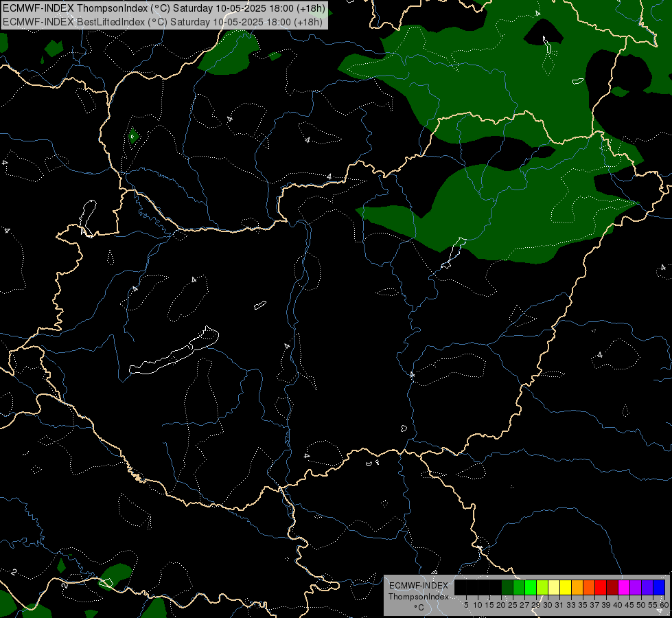This screenshot has width=672, height=618.
Task: Click the legend label 'ThompsonIndex'
Action: (419, 597)
